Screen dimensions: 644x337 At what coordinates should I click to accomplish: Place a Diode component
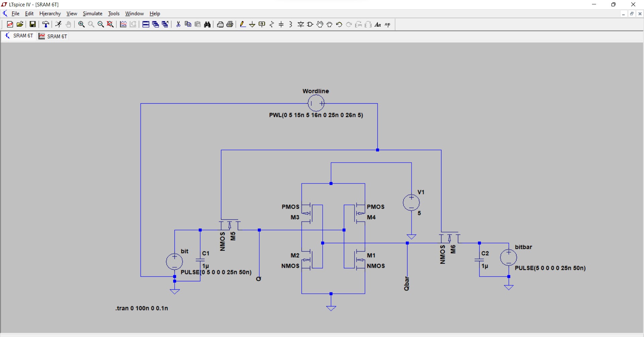click(301, 24)
